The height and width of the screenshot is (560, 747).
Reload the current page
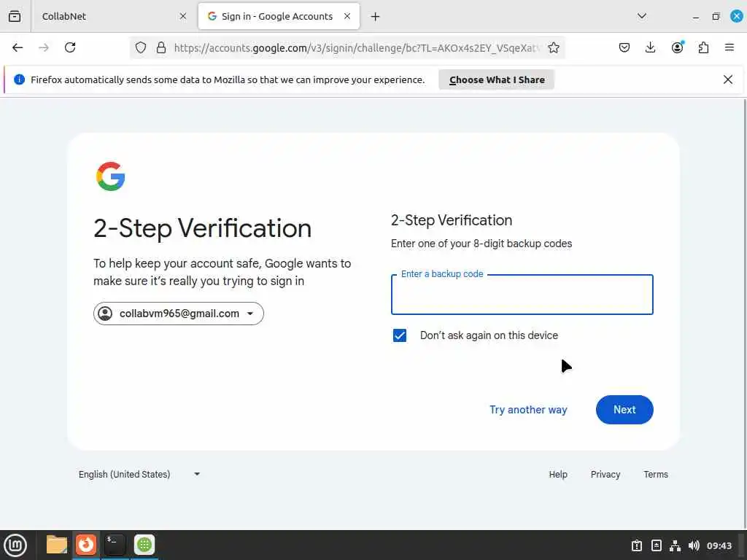[x=70, y=47]
